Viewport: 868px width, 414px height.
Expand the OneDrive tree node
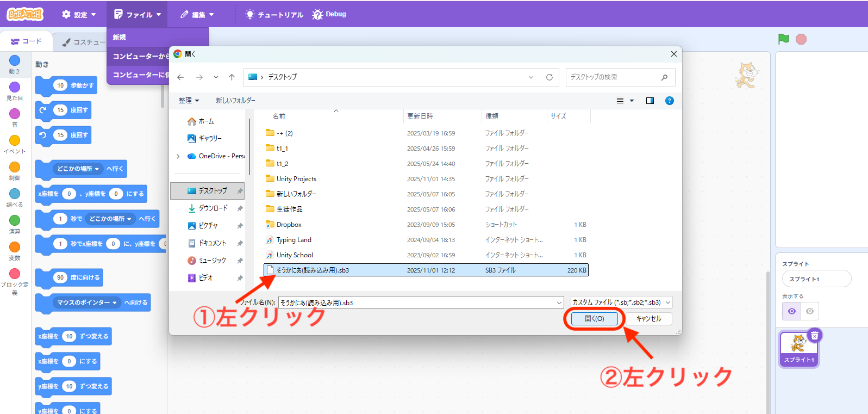[178, 156]
